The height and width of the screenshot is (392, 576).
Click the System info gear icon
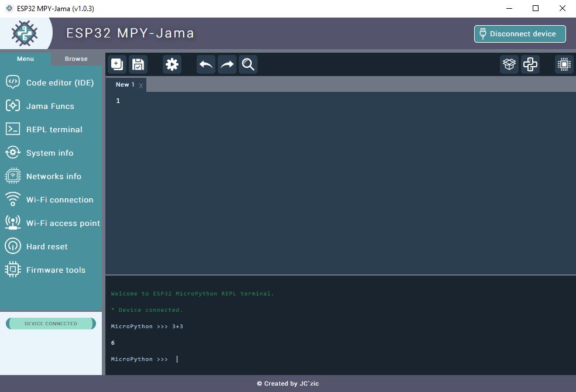13,152
